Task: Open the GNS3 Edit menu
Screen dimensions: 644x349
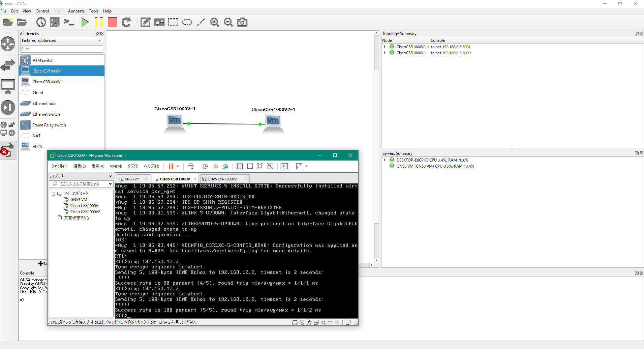Action: pos(14,11)
